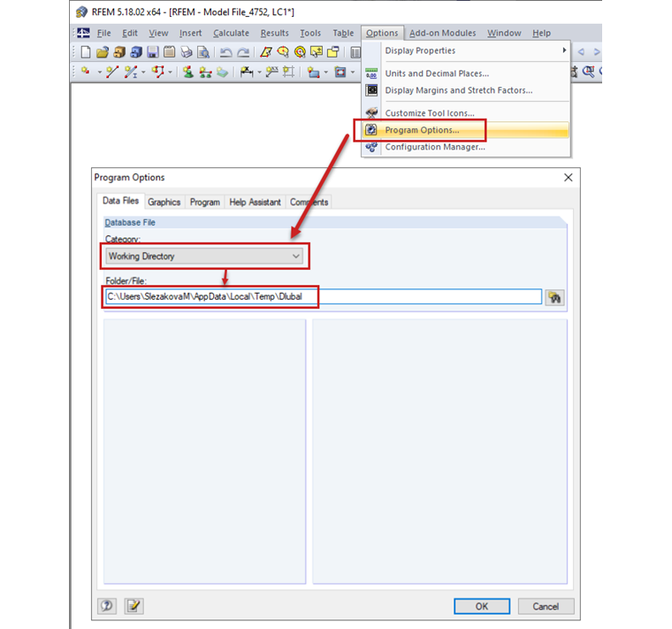Expand the rectangular surface dropdown arrow

pos(325,72)
